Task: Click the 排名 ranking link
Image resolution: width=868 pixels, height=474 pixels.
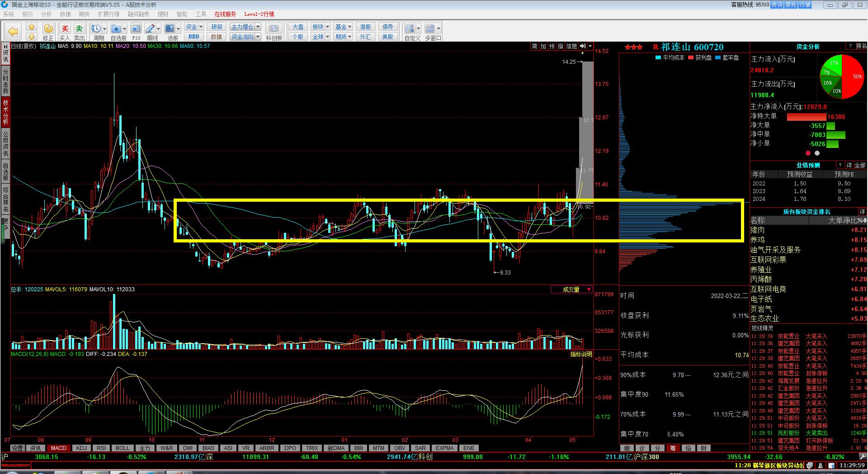Action: pyautogui.click(x=861, y=46)
